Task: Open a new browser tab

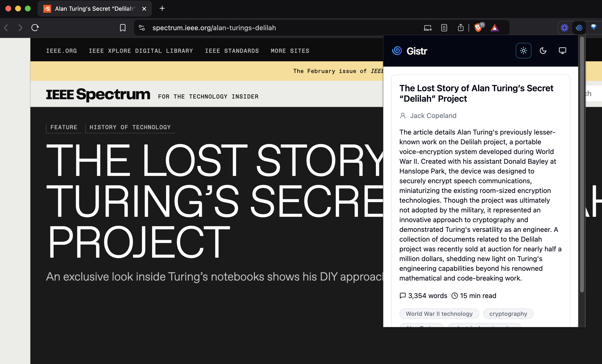Action: coord(162,9)
